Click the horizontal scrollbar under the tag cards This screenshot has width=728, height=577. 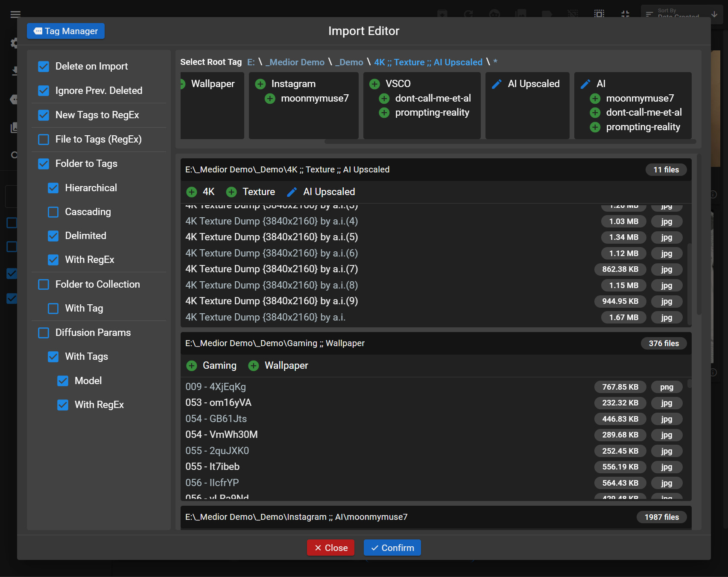coord(510,142)
